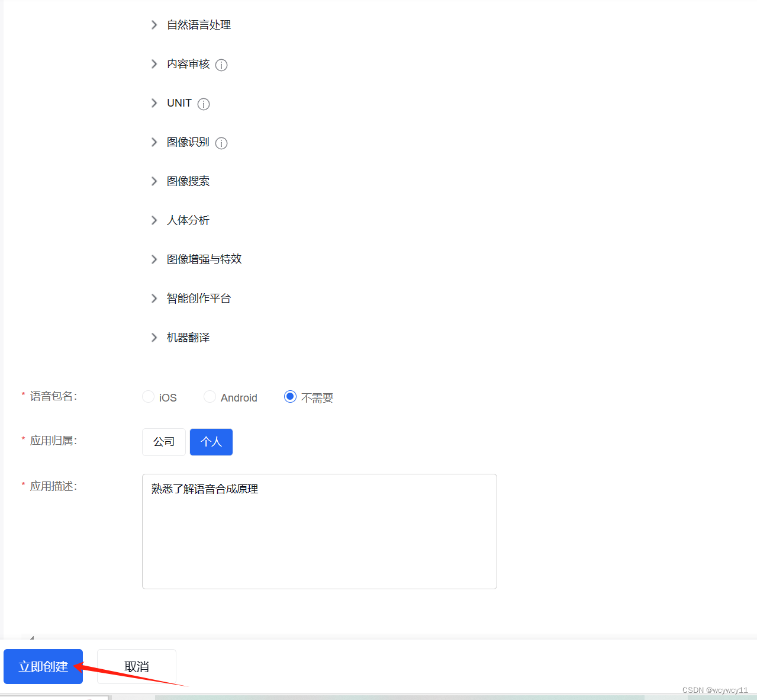Click the 立即创建 button
This screenshot has width=757, height=700.
[x=43, y=666]
